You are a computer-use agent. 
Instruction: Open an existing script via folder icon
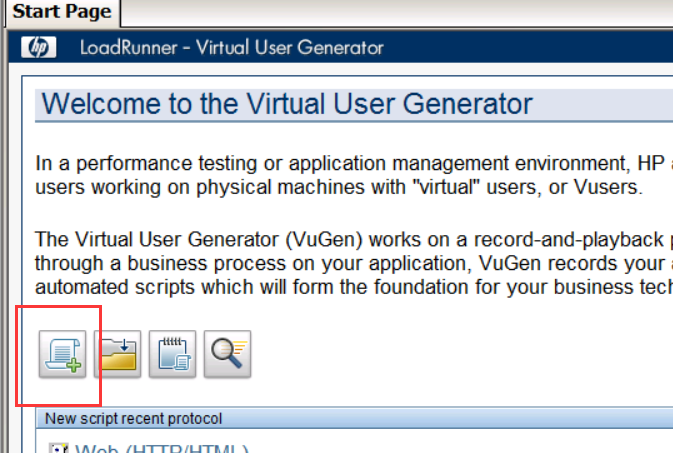point(117,355)
